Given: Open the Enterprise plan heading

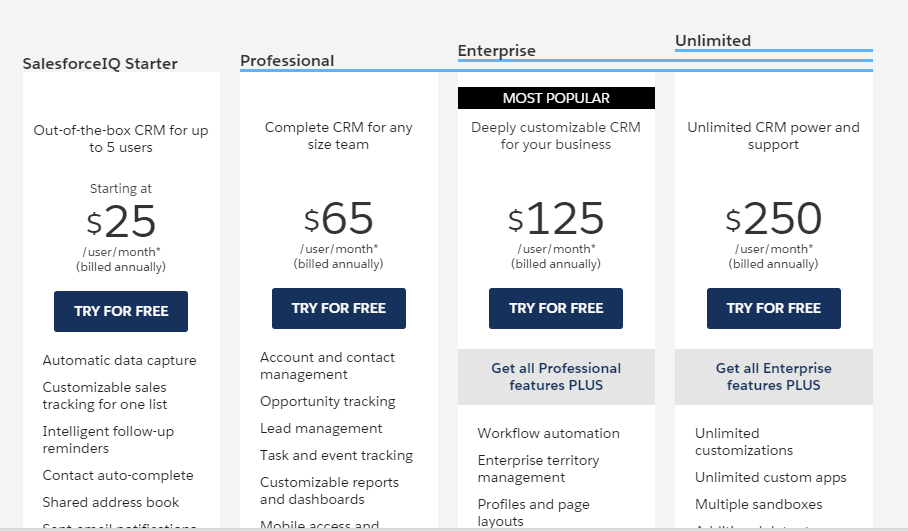Looking at the screenshot, I should tap(496, 51).
